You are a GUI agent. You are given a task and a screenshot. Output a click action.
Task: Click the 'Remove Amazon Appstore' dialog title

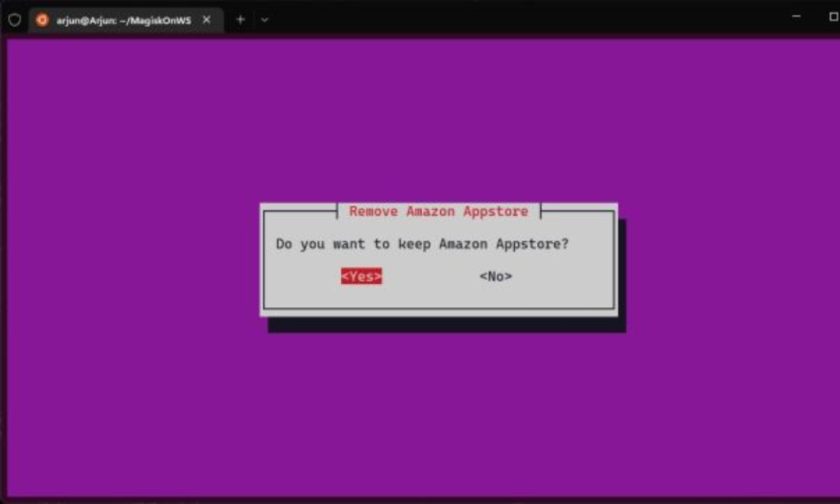tap(438, 211)
